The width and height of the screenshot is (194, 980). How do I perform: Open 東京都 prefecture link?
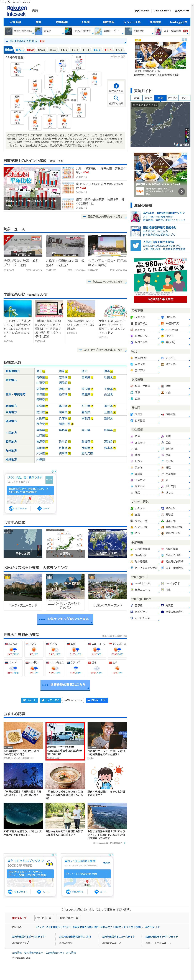41,389
